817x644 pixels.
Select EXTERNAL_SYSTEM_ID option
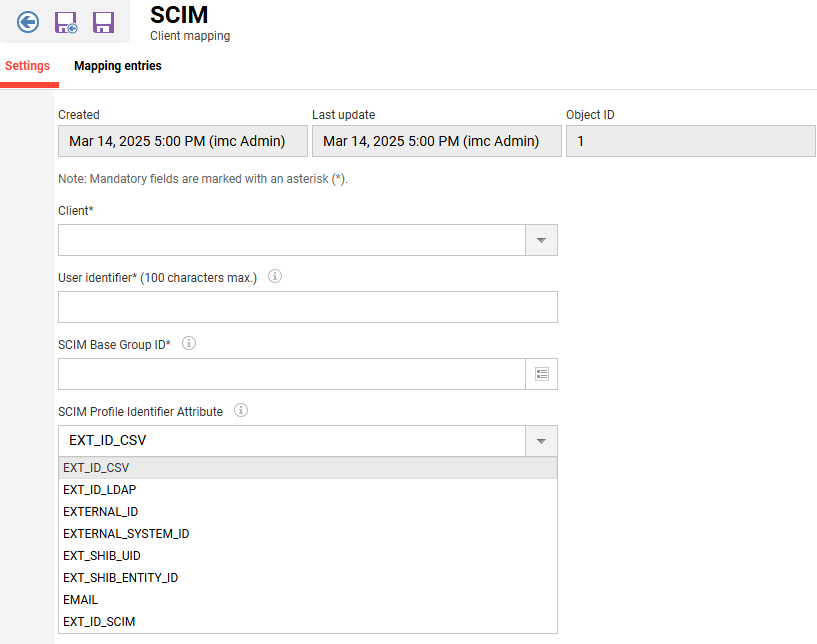(x=126, y=534)
